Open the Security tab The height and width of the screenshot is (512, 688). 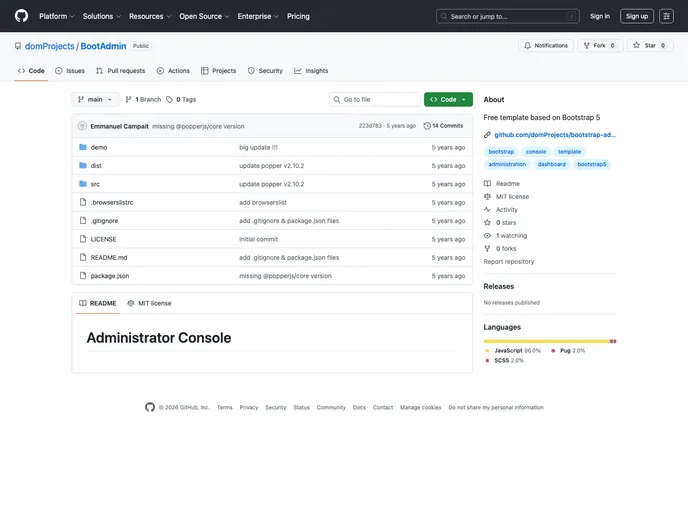pyautogui.click(x=265, y=71)
